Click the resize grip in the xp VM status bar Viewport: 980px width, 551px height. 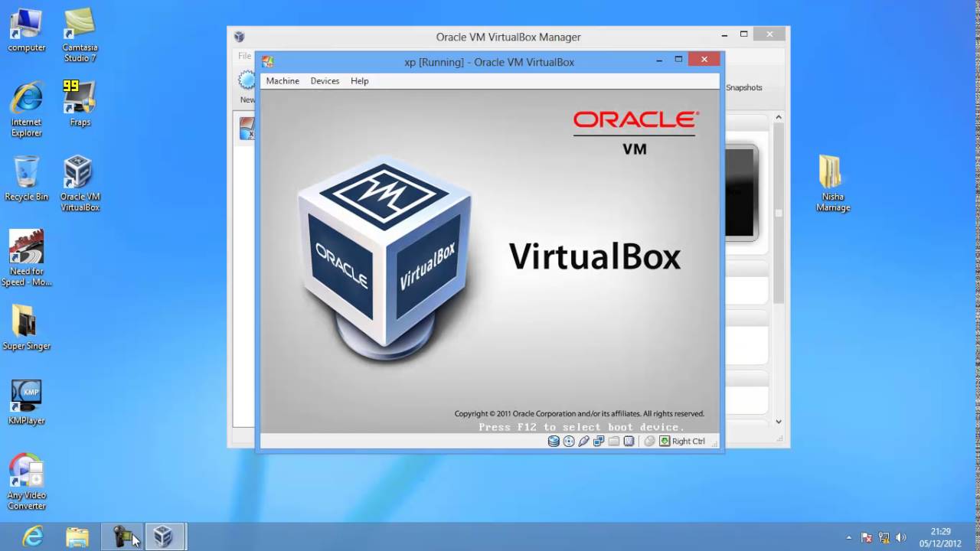click(714, 443)
